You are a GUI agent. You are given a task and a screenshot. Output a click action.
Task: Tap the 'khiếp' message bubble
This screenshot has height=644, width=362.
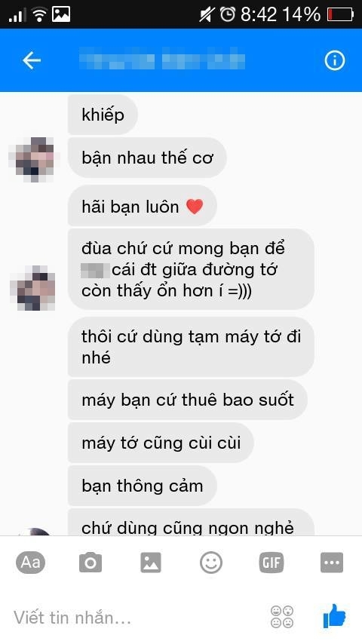103,115
